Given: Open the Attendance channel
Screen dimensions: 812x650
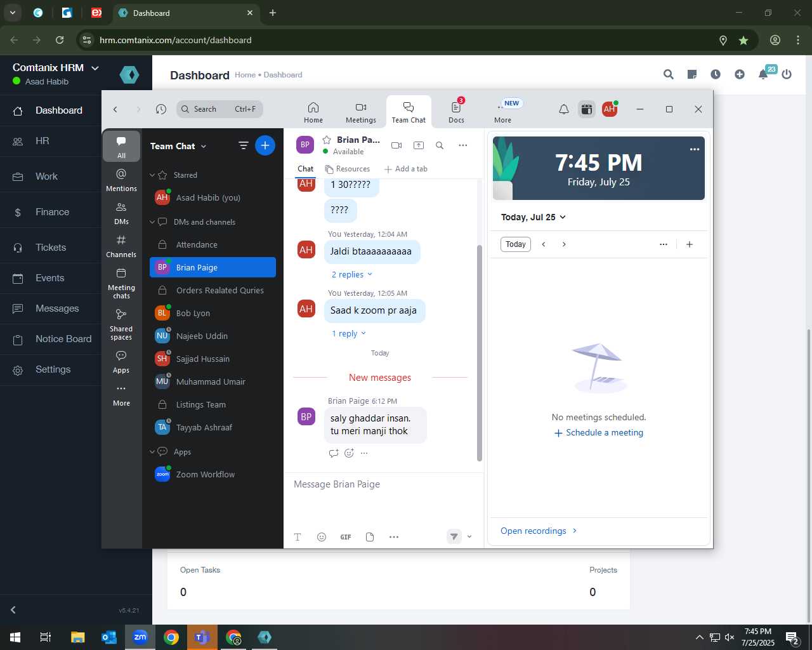Looking at the screenshot, I should click(213, 244).
